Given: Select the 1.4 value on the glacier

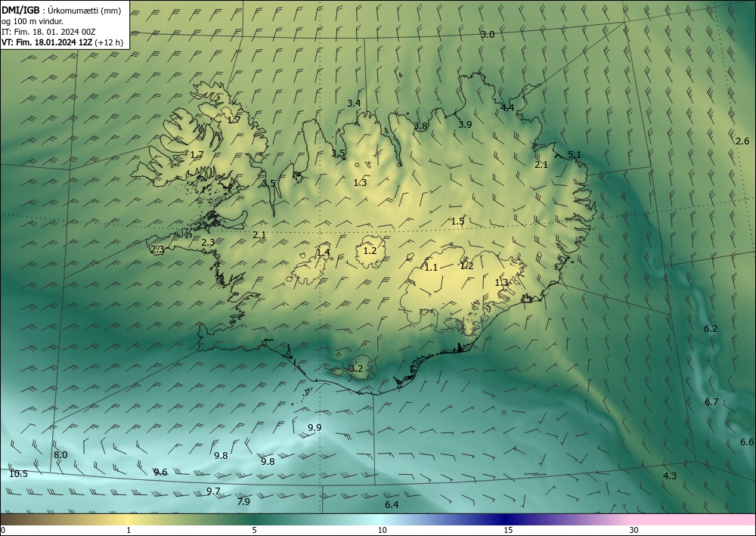Looking at the screenshot, I should tap(323, 252).
